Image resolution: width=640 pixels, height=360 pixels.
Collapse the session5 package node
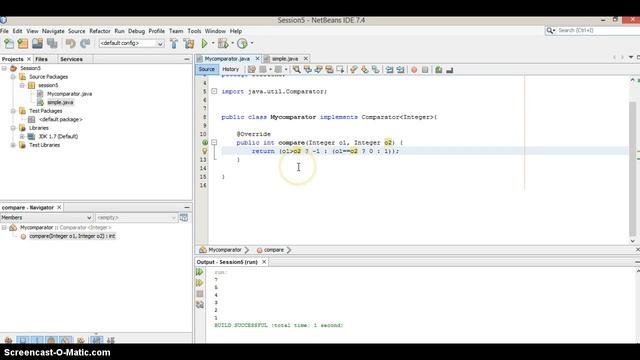coord(22,85)
